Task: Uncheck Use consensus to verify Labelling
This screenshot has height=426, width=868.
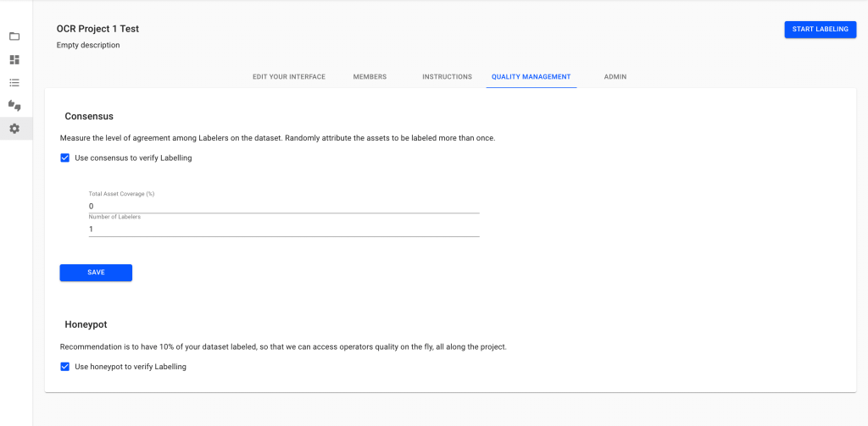Action: 65,158
